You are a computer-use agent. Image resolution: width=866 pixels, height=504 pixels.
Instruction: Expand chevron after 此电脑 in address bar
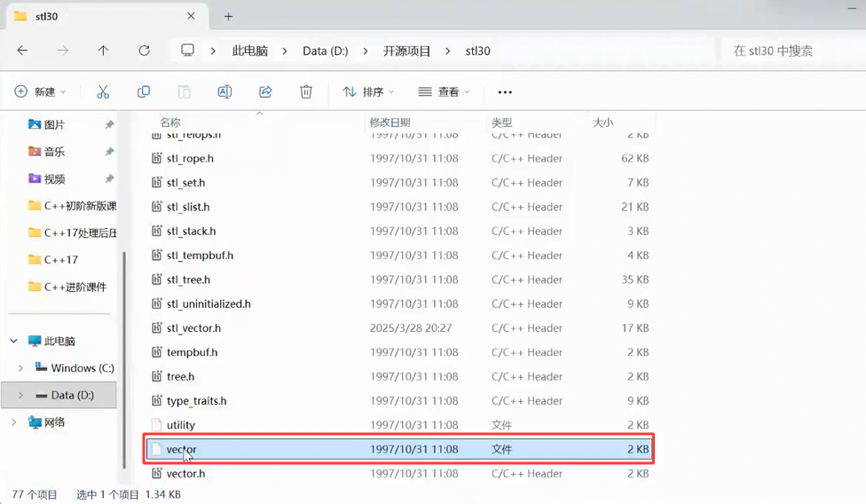285,51
